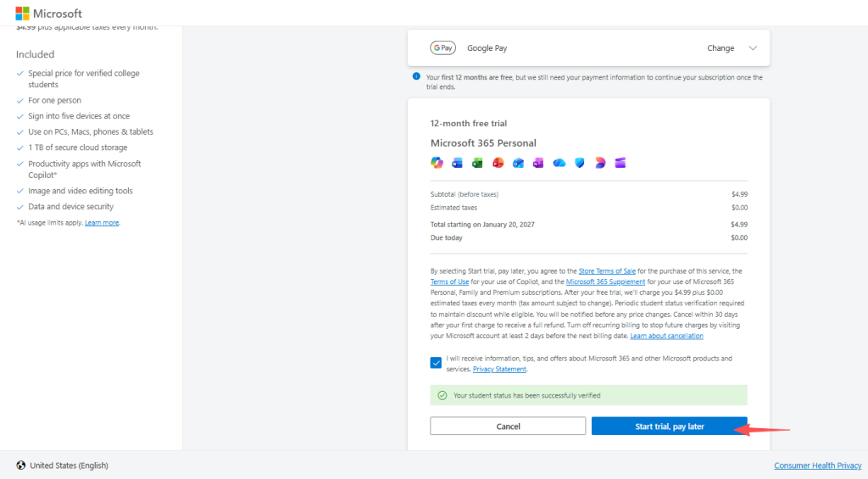Image resolution: width=868 pixels, height=479 pixels.
Task: Click the PowerPoint app icon
Action: (x=498, y=163)
